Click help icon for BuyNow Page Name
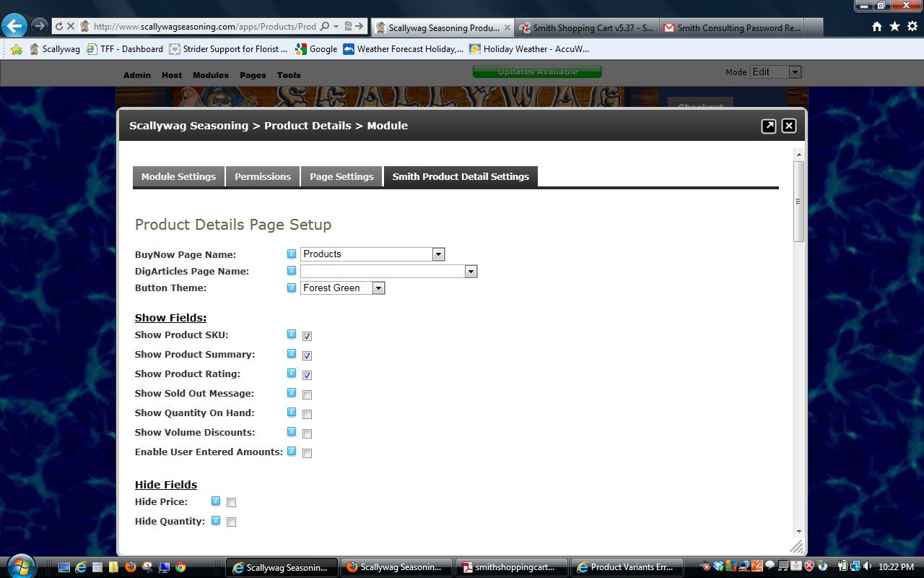The height and width of the screenshot is (578, 924). pyautogui.click(x=292, y=254)
